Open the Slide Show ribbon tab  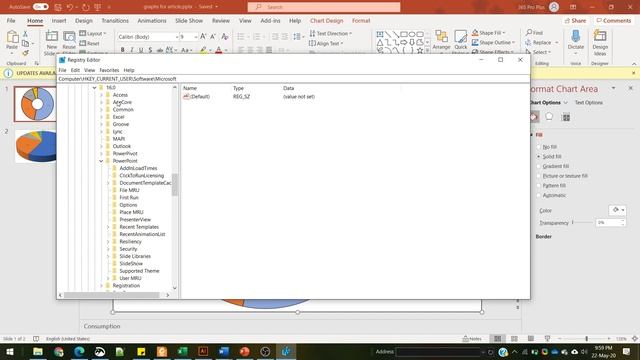click(x=189, y=20)
